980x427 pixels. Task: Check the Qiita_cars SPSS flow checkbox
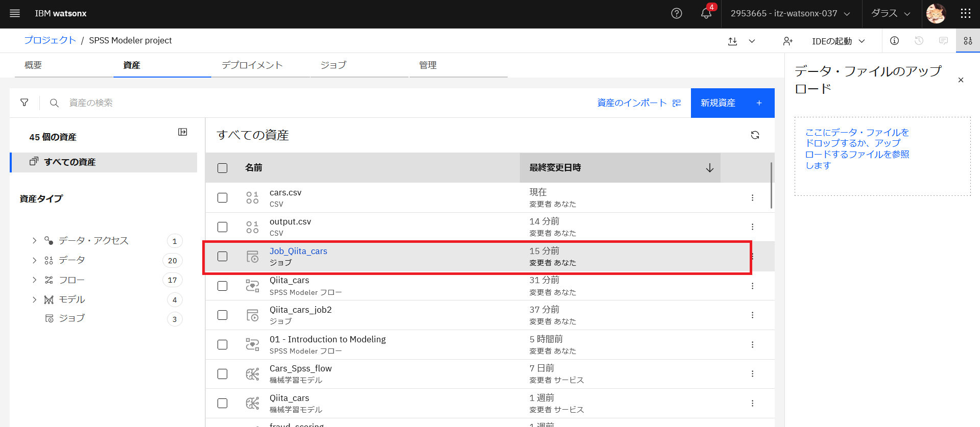(x=222, y=286)
